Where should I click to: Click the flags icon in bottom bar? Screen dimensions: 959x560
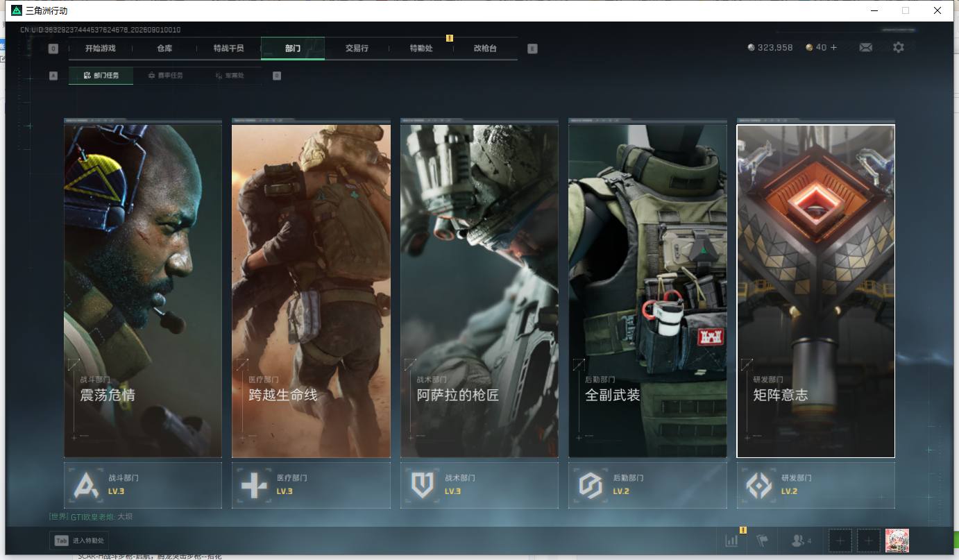pos(763,541)
